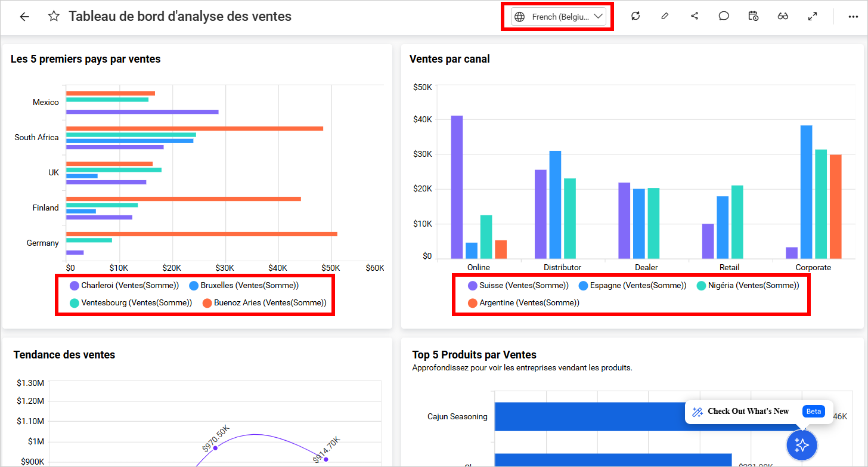Viewport: 868px width, 467px height.
Task: Share the sales dashboard
Action: pos(694,16)
